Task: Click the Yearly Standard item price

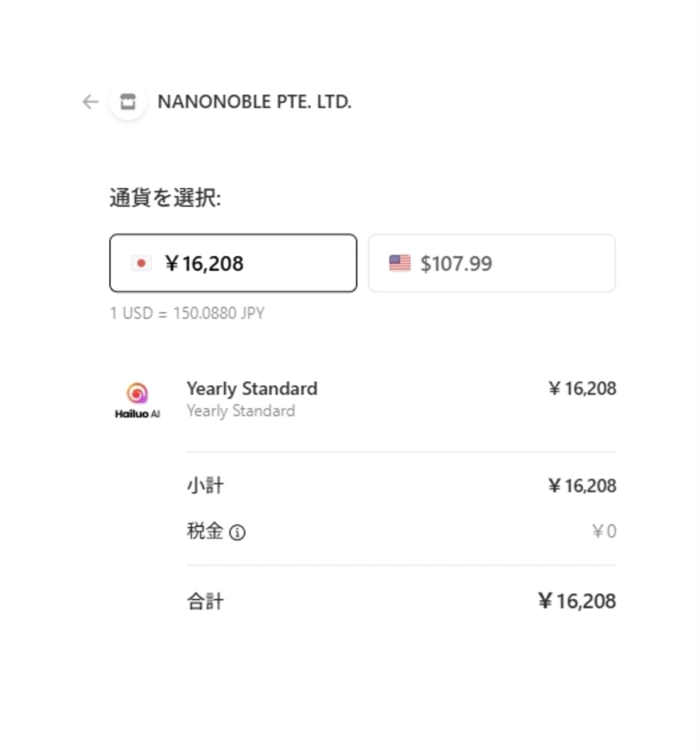Action: (x=582, y=388)
